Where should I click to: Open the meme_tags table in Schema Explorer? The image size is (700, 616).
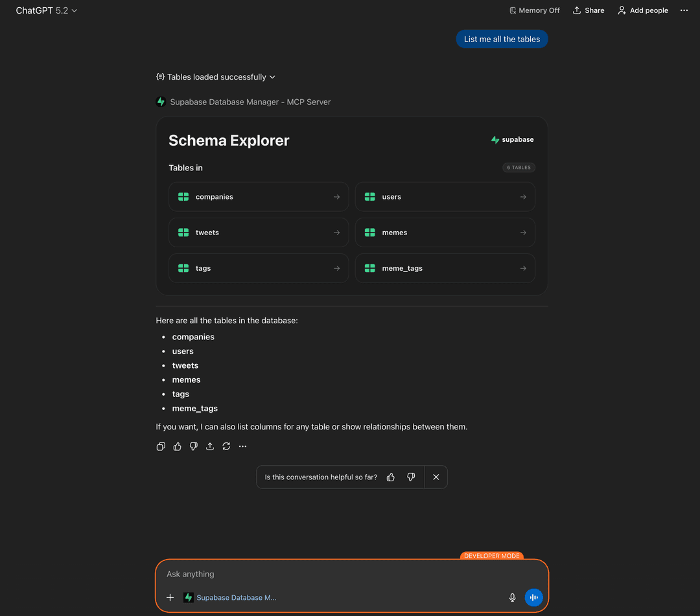click(x=445, y=268)
